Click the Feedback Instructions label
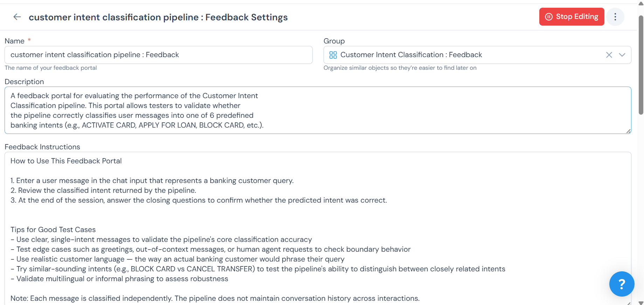This screenshot has width=644, height=305. coord(42,147)
